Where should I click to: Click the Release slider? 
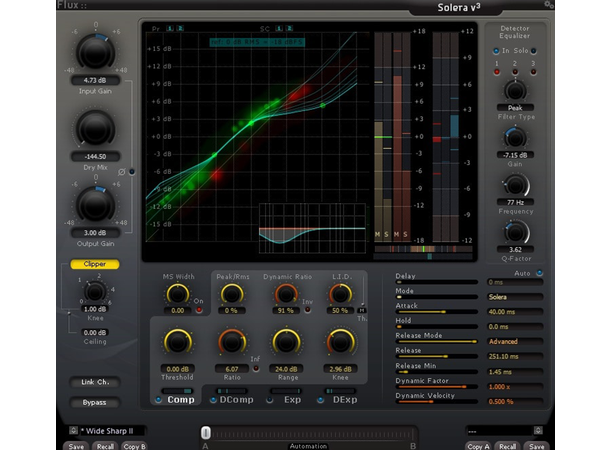click(436, 356)
